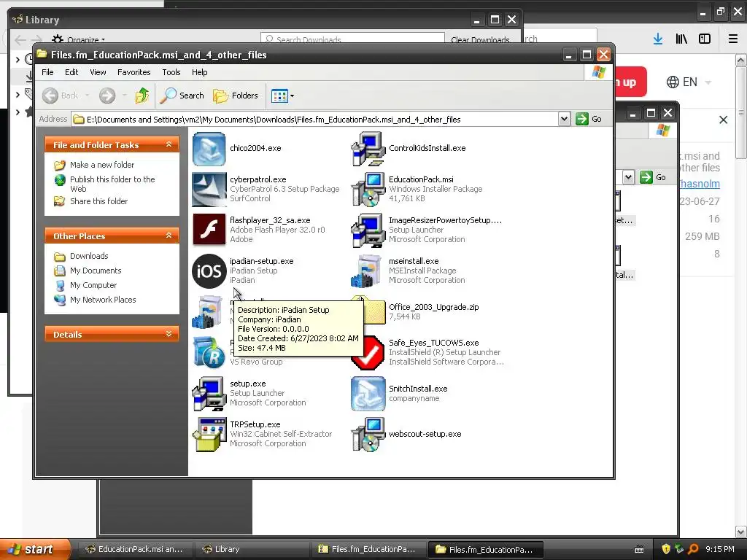Toggle the Folders toolbar button
Viewport: 747px width, 560px height.
(236, 96)
